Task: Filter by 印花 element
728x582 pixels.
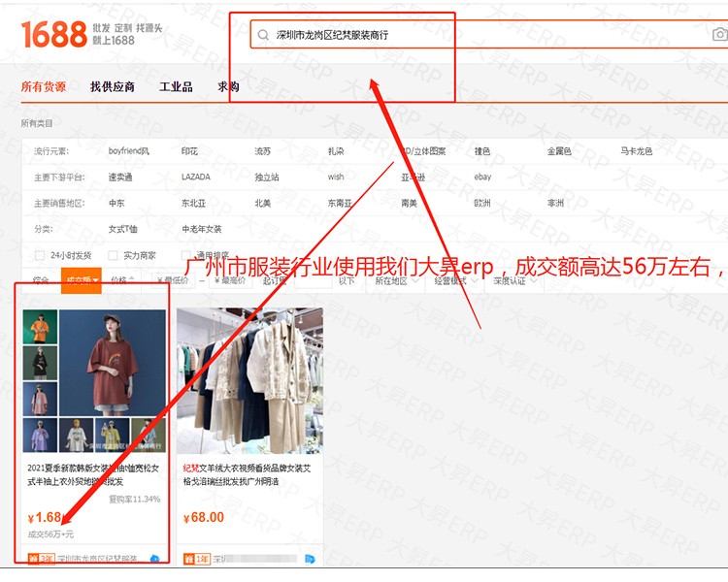Action: (189, 151)
